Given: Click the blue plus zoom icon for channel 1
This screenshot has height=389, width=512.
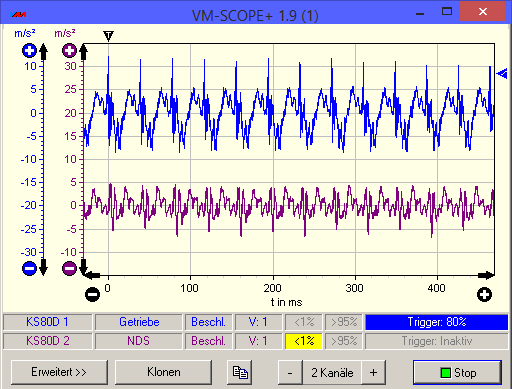Looking at the screenshot, I should click(29, 51).
